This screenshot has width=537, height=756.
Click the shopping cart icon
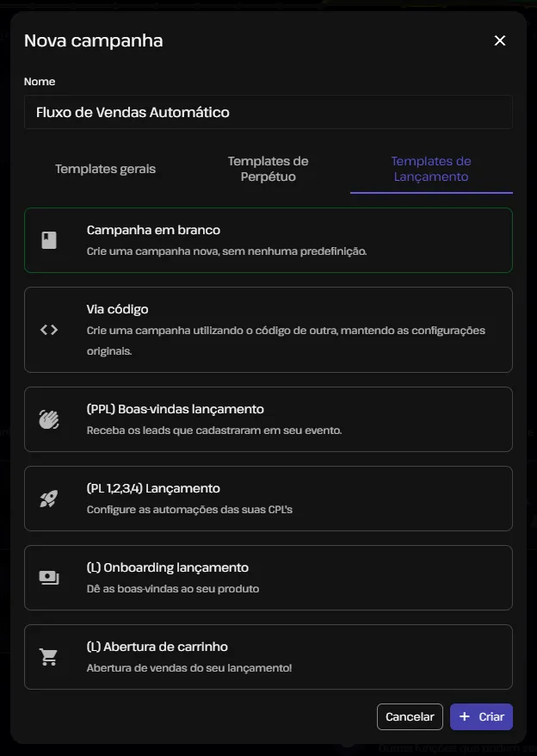click(x=49, y=657)
